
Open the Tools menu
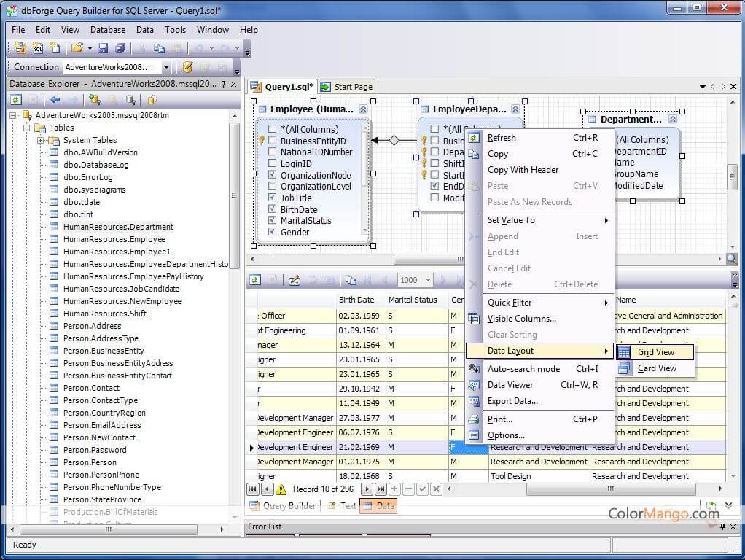tap(175, 30)
